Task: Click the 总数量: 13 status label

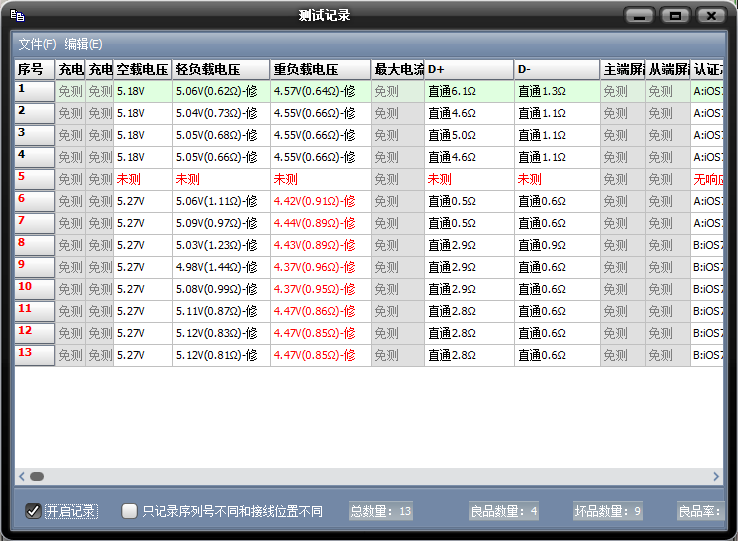Action: [381, 512]
